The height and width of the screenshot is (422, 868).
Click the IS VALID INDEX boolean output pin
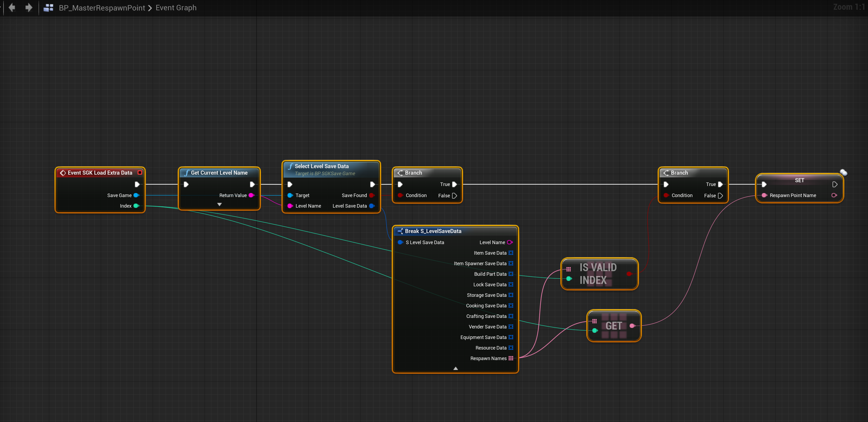[x=629, y=274]
